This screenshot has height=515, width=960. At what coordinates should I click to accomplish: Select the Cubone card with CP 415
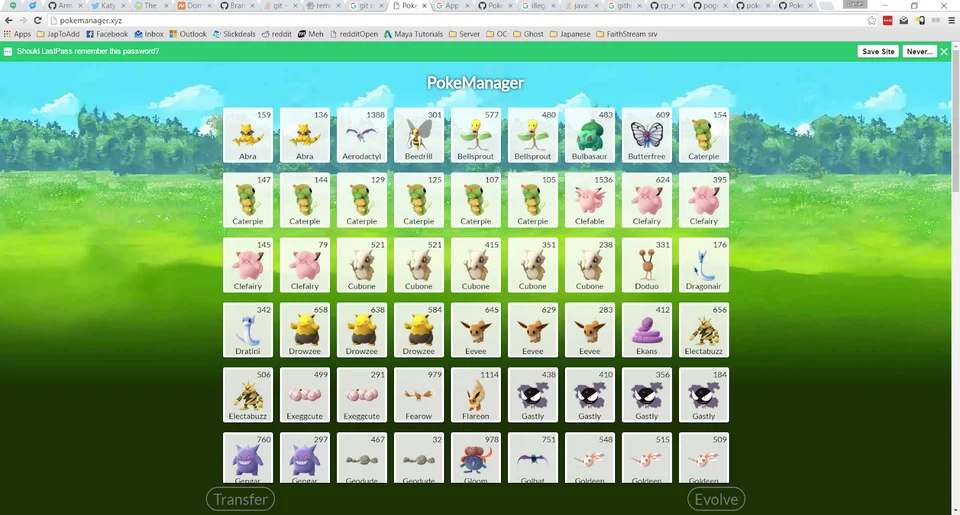(476, 265)
